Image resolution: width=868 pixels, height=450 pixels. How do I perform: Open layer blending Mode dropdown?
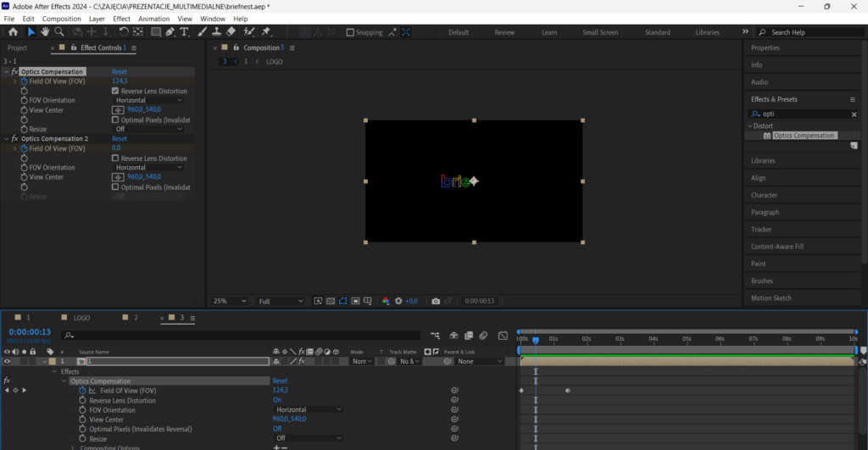(x=362, y=361)
